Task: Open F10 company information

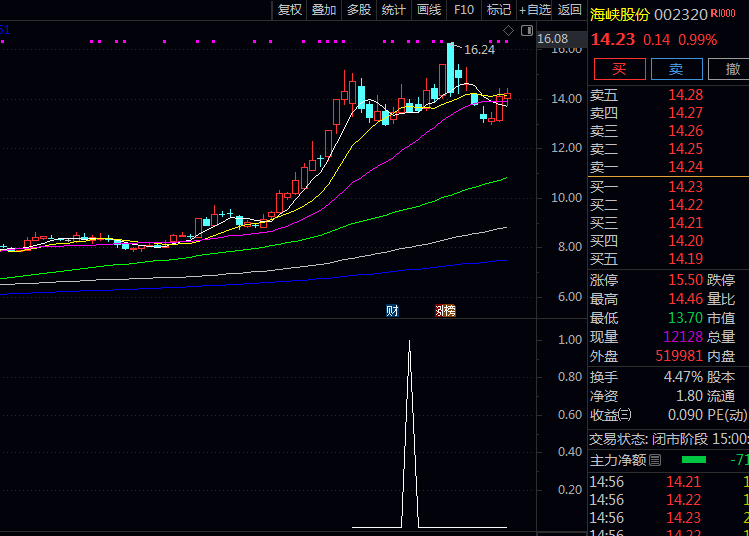Action: click(464, 10)
